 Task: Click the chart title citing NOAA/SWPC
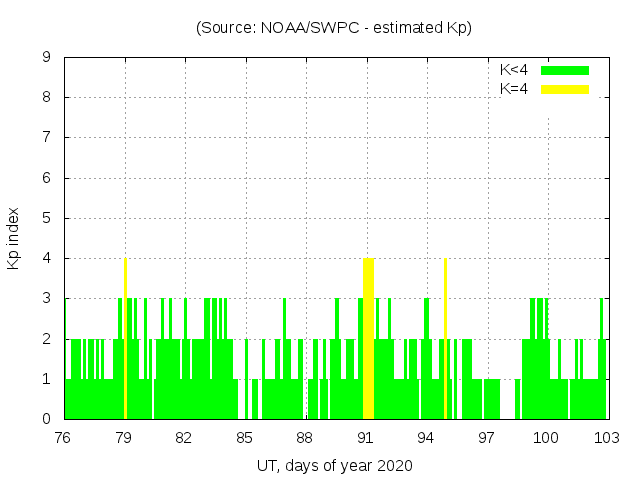click(334, 28)
